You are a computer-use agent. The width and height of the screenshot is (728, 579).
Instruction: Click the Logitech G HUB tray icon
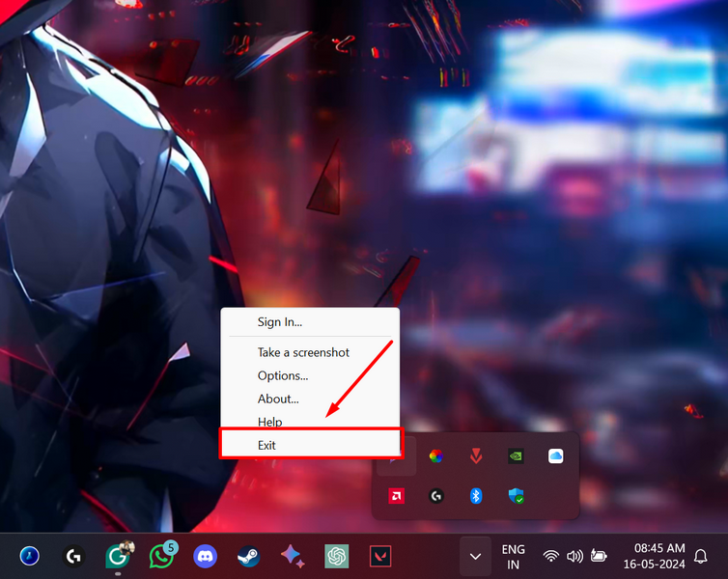pos(436,496)
